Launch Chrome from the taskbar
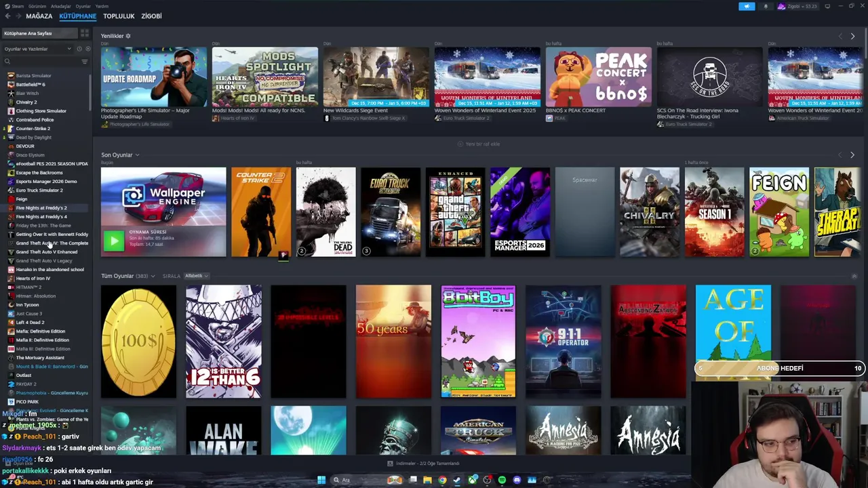 tap(442, 480)
